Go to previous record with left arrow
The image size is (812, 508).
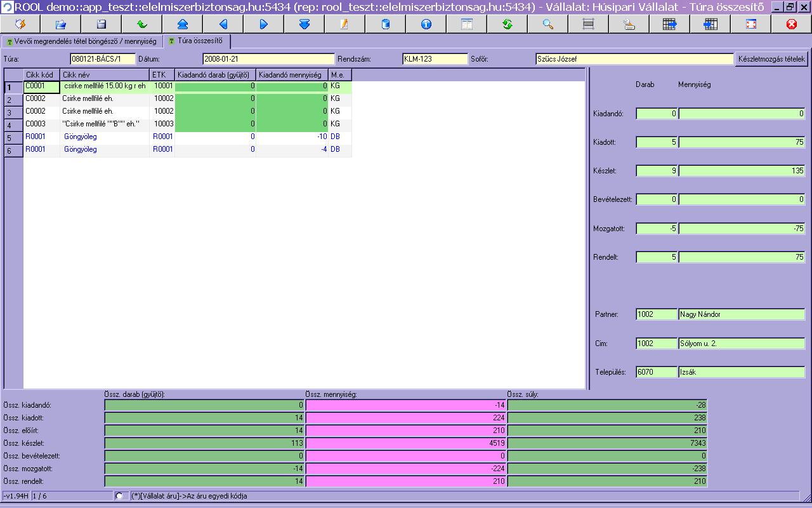223,24
